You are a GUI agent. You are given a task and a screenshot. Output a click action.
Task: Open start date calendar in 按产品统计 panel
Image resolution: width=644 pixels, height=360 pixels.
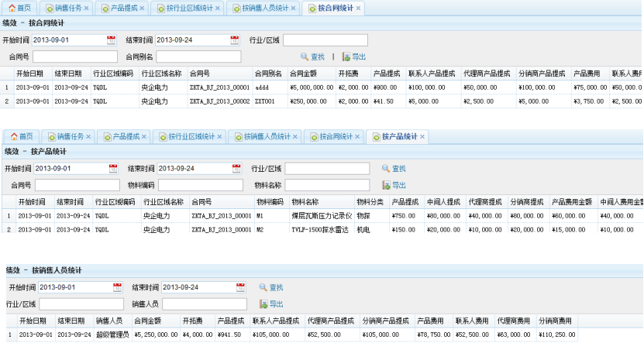tap(113, 169)
